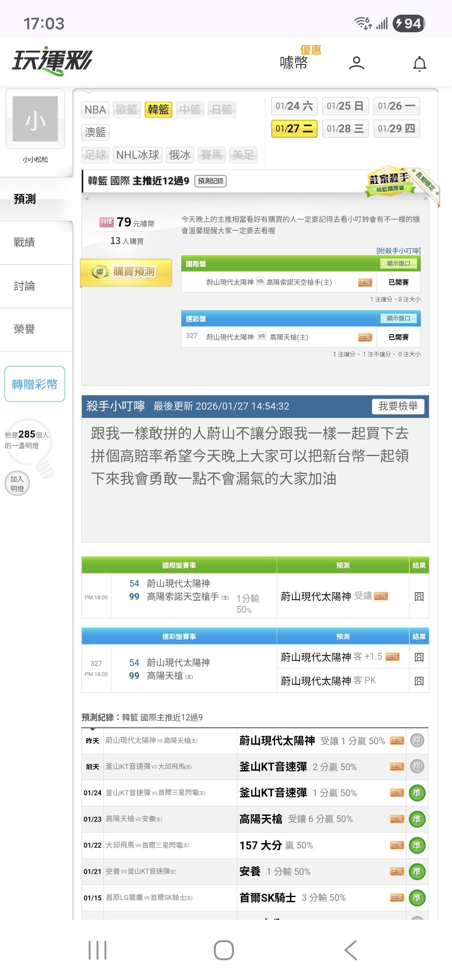Expand the 預測紀錄 list arrow
Image resolution: width=452 pixels, height=980 pixels.
(92, 730)
